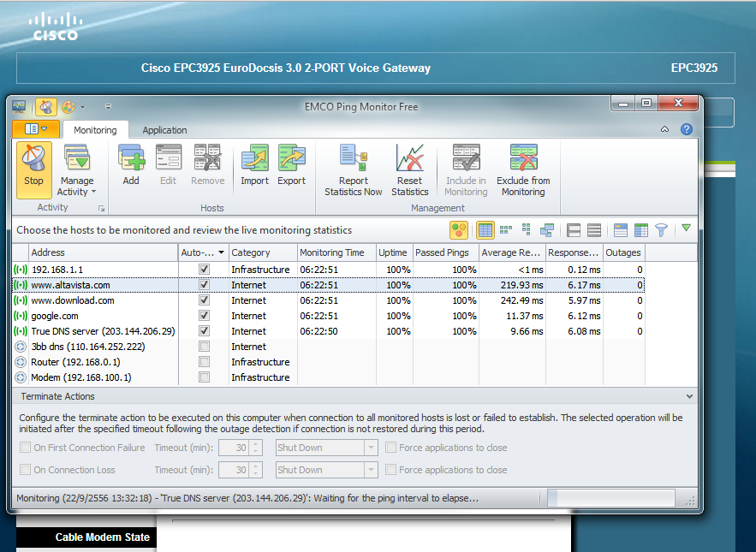Click Report Statistics Now icon

(353, 160)
